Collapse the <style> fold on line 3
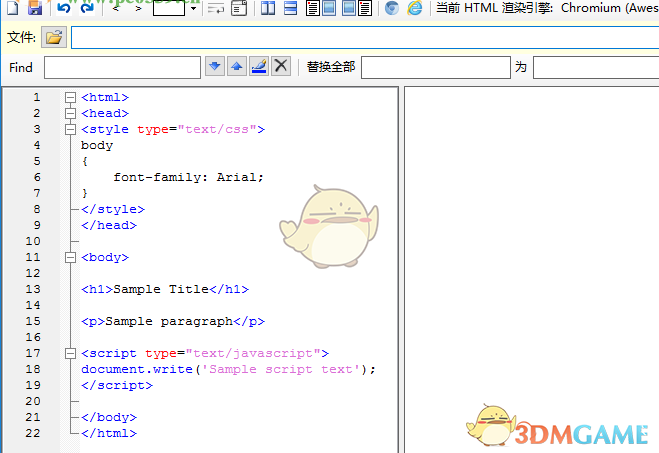This screenshot has height=453, width=659. 70,129
